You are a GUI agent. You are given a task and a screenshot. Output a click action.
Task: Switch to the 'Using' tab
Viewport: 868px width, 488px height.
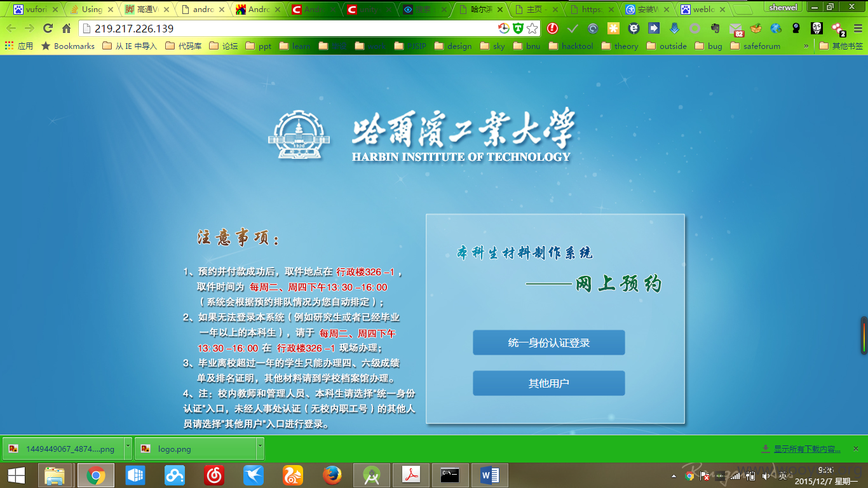pos(92,10)
